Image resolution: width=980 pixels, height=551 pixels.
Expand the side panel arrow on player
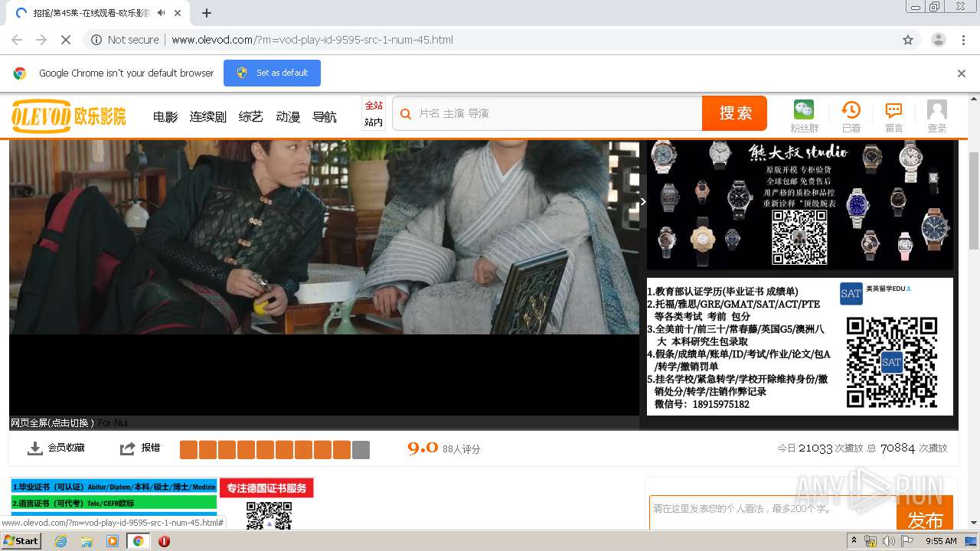click(x=643, y=202)
